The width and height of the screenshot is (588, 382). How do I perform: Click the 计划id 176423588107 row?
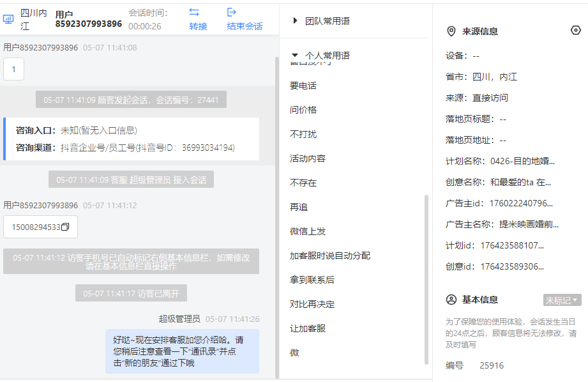[495, 245]
